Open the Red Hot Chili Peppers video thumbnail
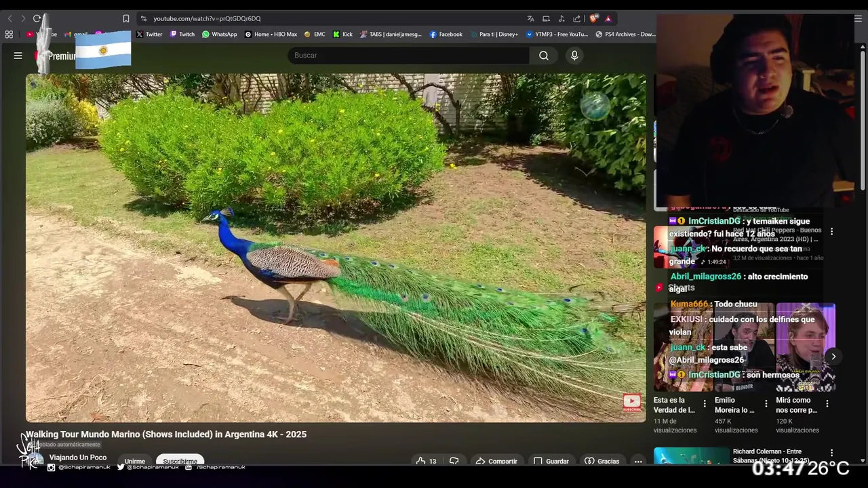This screenshot has width=868, height=488. 690,247
